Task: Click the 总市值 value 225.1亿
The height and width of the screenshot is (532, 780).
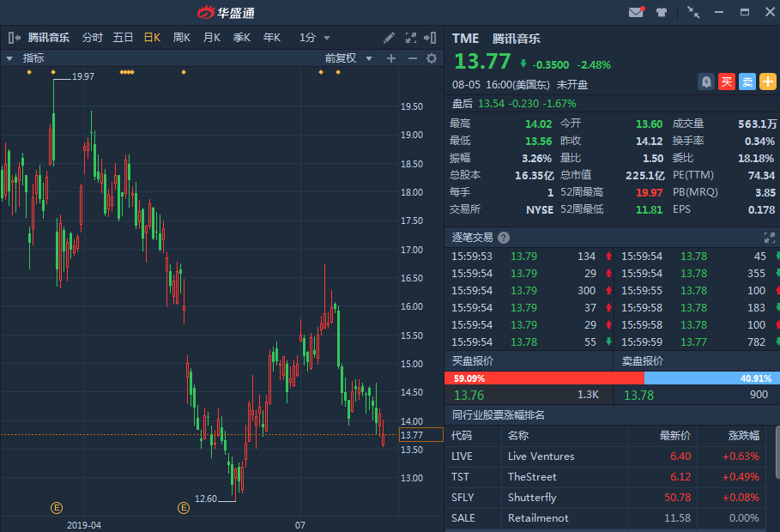Action: (x=644, y=175)
